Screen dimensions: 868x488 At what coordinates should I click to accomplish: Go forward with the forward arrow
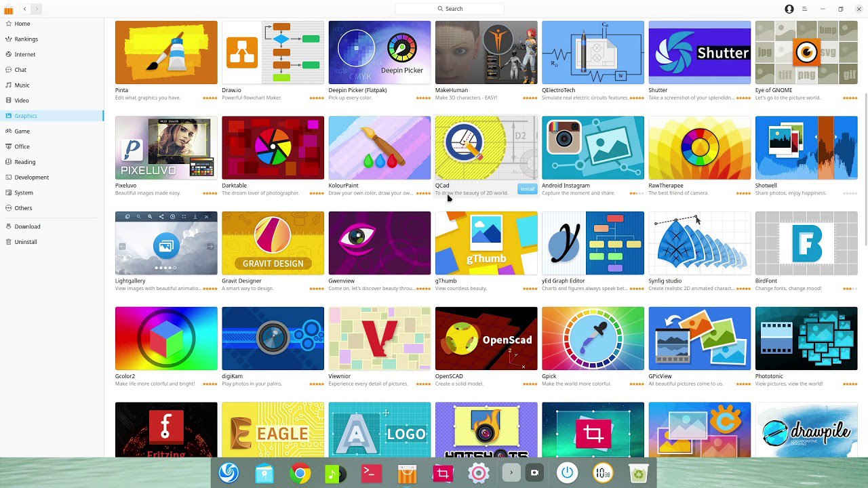click(37, 9)
